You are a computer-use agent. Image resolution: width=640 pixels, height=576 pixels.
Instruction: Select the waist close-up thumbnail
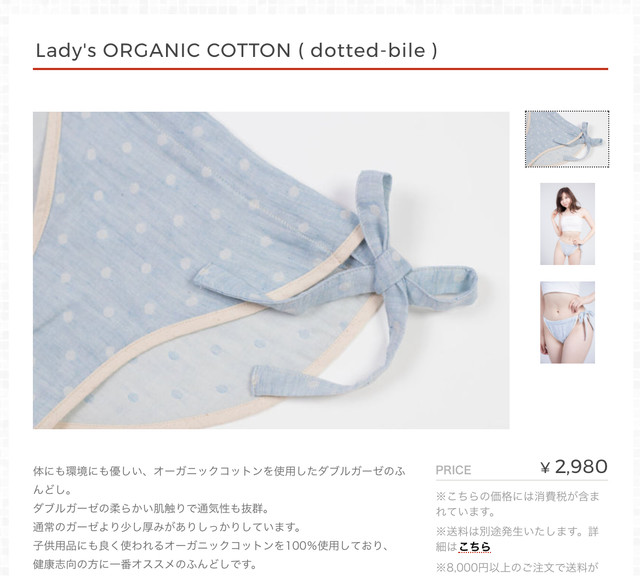click(567, 322)
